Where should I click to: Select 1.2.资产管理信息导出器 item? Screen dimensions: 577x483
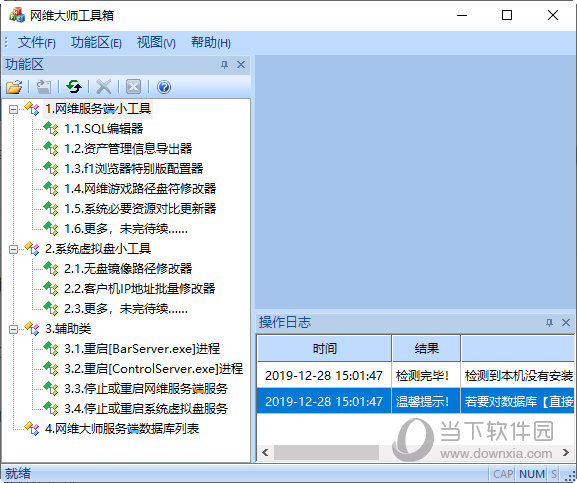pyautogui.click(x=128, y=149)
